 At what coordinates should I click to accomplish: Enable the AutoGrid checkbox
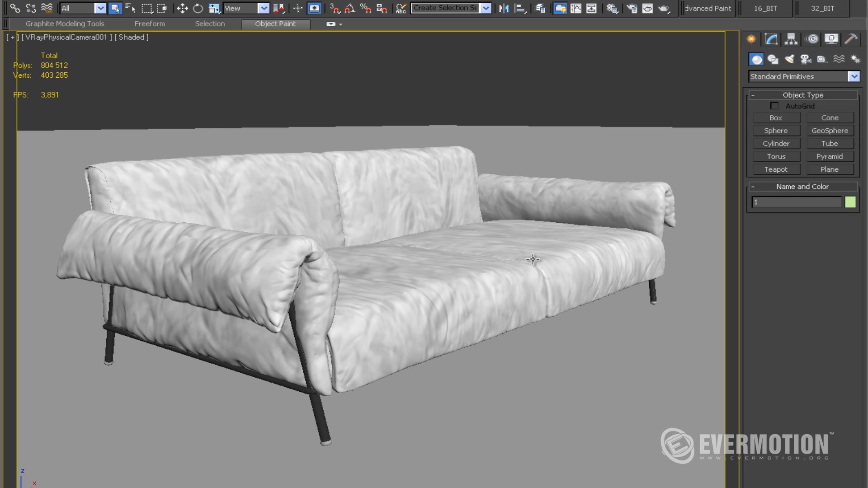(x=774, y=106)
